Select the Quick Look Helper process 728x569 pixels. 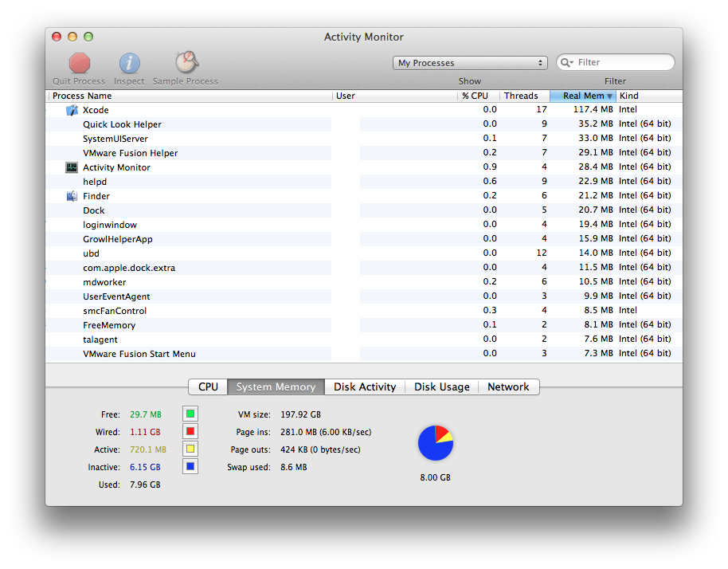[364, 124]
